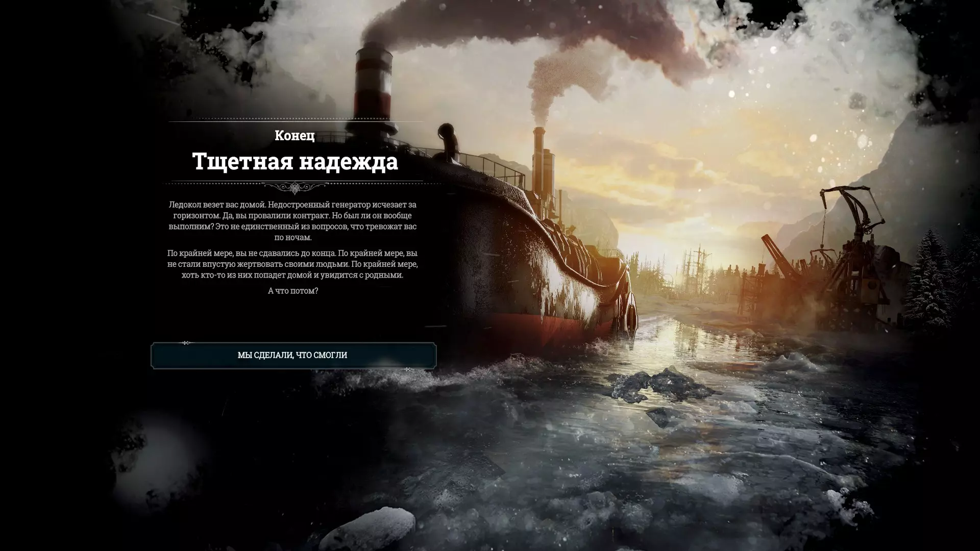Screen dimensions: 980x551
Task: Click the "А что потом?" line
Action: (x=293, y=291)
